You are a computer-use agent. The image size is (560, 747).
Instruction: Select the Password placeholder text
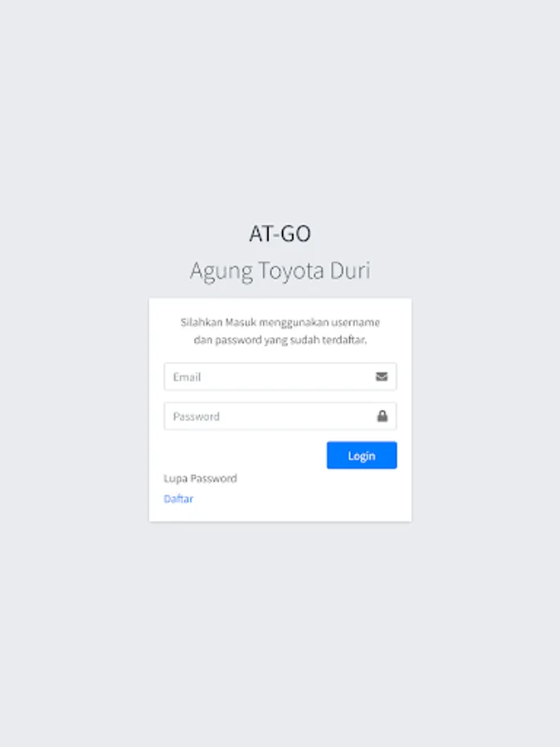(x=196, y=417)
